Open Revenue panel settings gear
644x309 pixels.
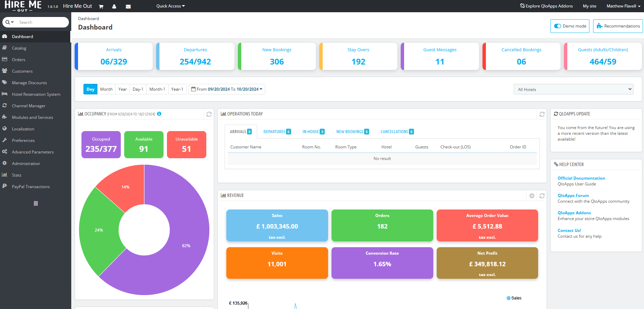click(532, 196)
